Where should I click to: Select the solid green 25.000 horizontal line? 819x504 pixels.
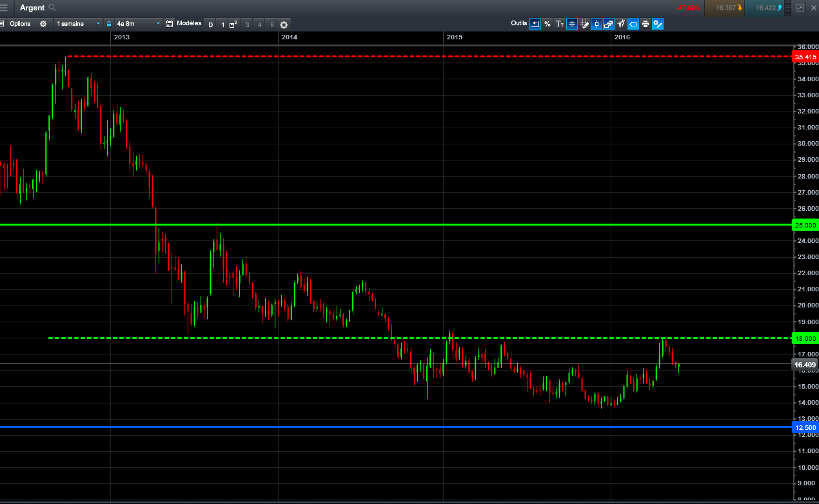click(395, 224)
